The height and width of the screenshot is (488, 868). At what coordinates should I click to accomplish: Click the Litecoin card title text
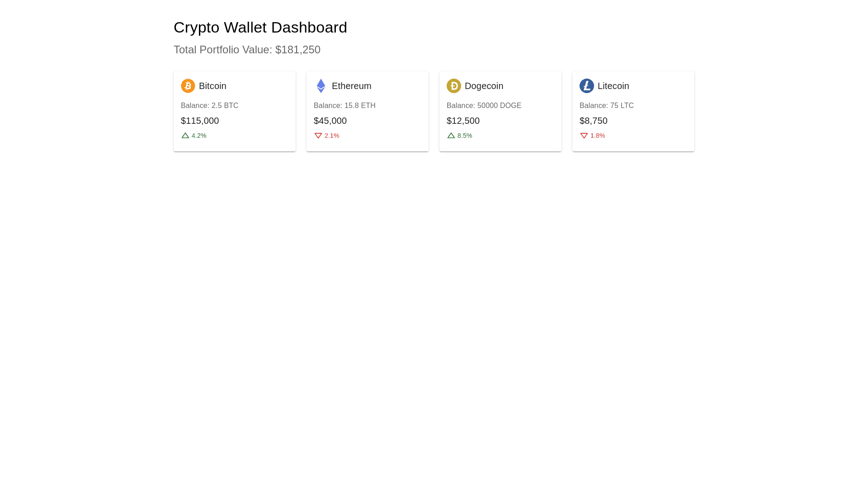point(613,86)
